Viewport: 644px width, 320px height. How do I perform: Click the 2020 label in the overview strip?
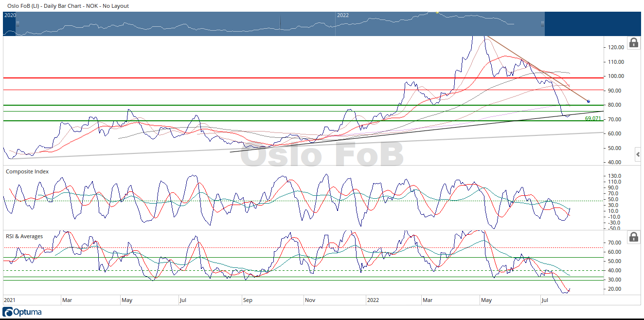pyautogui.click(x=10, y=15)
